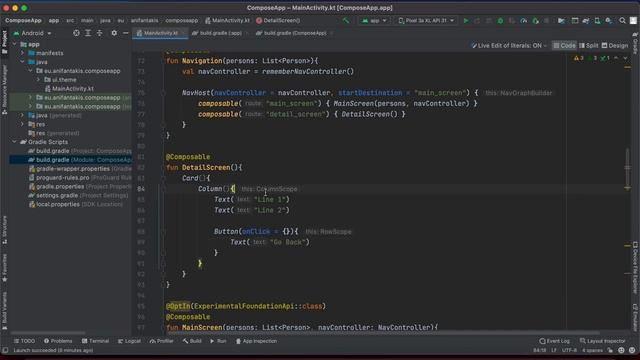Open the SDK Manager icon

point(609,20)
